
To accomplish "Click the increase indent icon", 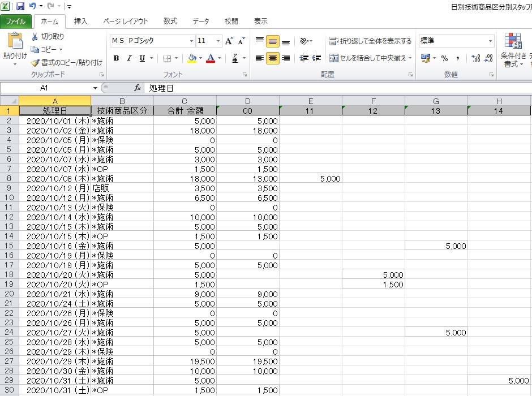I will 316,58.
